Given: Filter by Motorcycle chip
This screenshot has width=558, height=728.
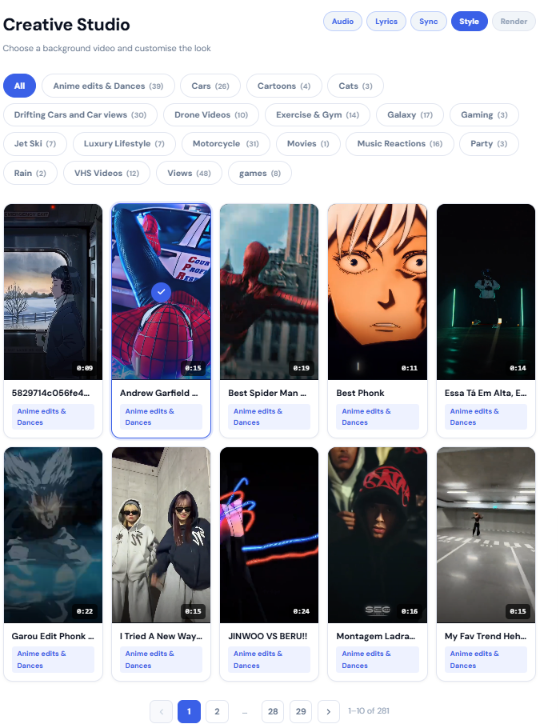Looking at the screenshot, I should (226, 143).
